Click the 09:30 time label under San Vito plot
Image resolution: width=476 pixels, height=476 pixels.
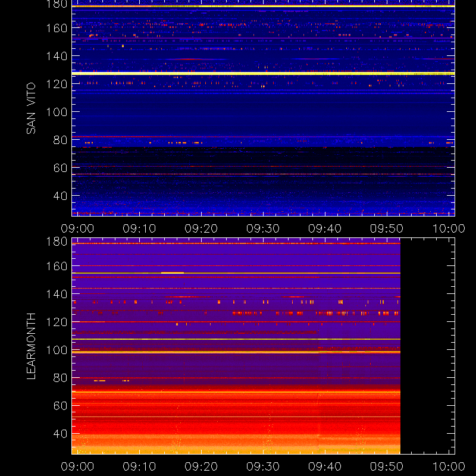pos(263,228)
